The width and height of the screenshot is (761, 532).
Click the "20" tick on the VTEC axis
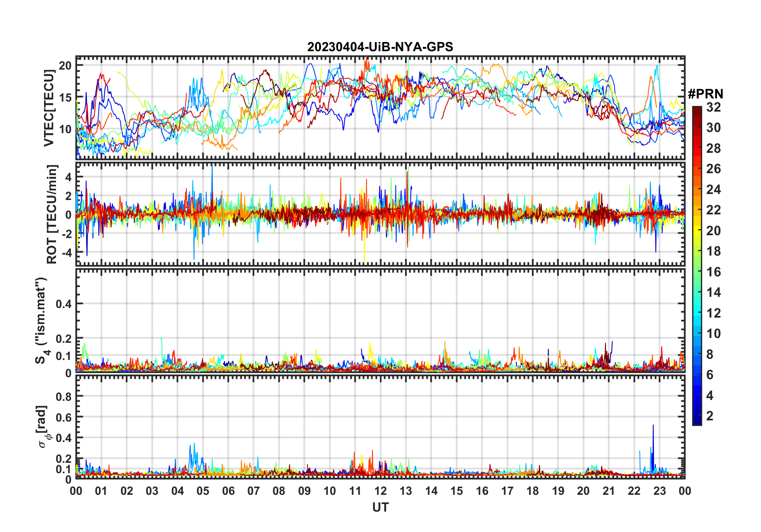tap(66, 66)
